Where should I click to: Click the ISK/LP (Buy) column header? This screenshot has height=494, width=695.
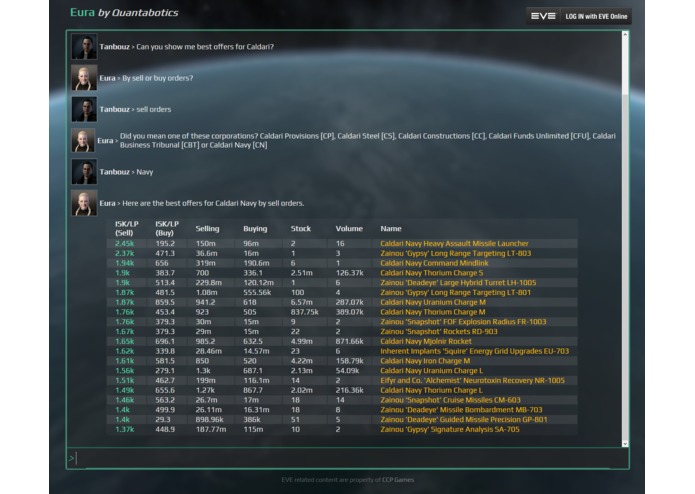167,228
